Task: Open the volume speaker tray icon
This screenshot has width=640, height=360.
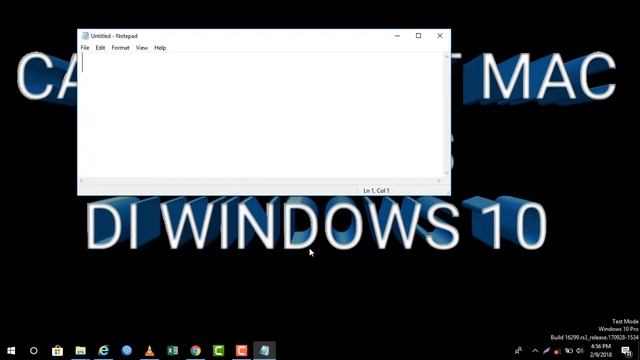Action: pyautogui.click(x=580, y=351)
